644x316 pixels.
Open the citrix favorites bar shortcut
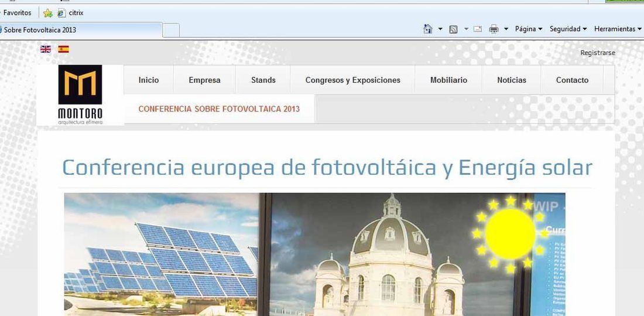click(71, 13)
